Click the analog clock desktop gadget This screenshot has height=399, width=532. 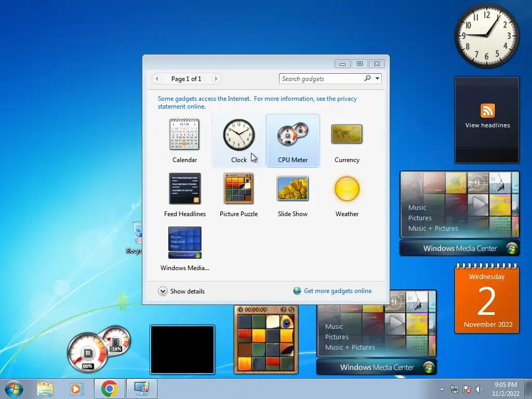[487, 36]
